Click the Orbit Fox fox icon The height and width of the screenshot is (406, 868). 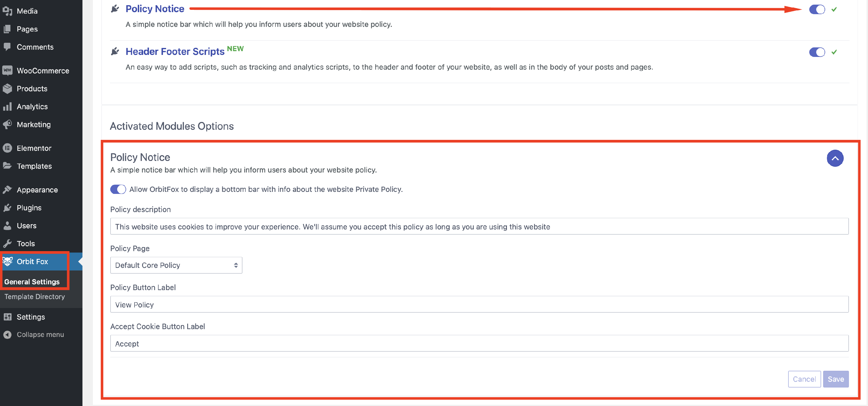(x=8, y=261)
